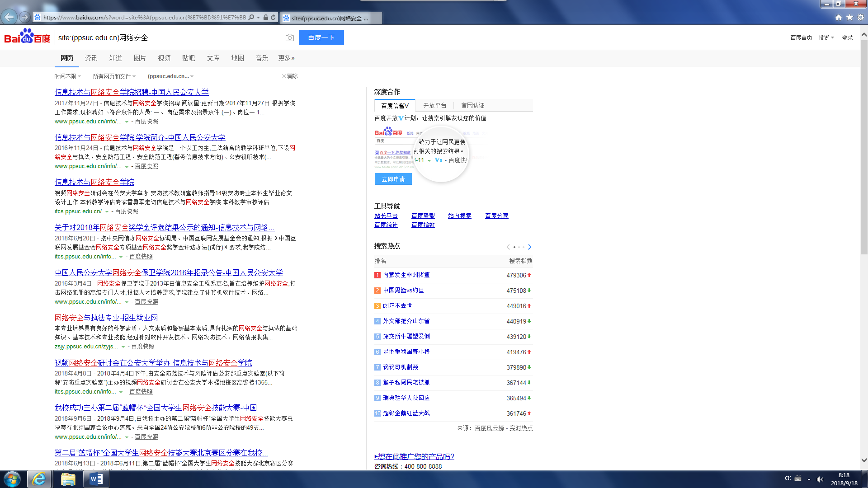Click the camera image-search icon in search box
868x488 pixels.
coord(290,38)
